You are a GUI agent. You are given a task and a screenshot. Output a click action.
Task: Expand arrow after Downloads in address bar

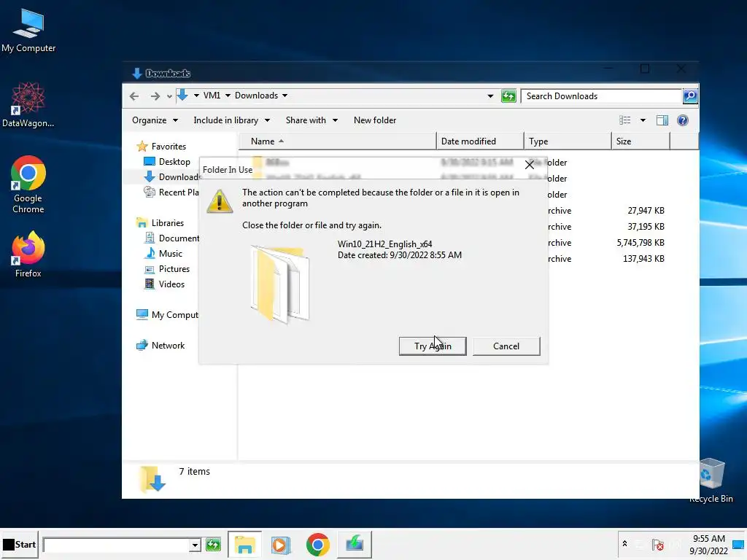[x=285, y=96]
